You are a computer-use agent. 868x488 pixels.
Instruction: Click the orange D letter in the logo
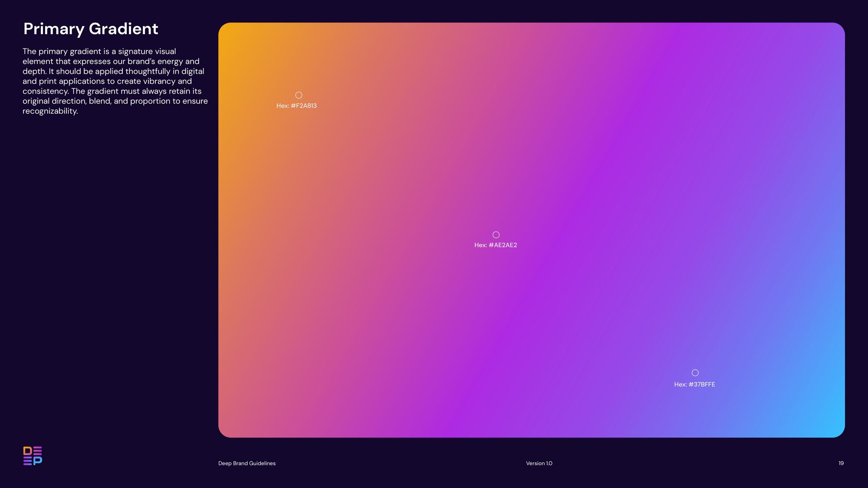coord(27,451)
